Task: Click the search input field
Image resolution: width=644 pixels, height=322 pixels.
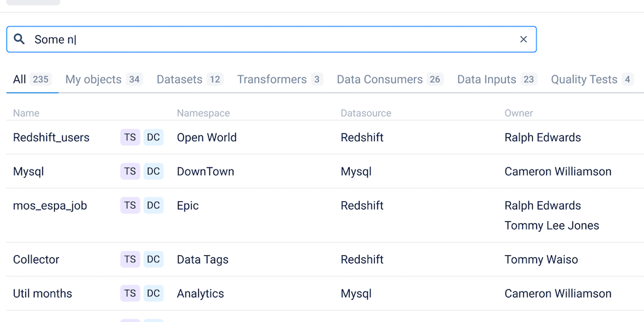Action: click(270, 40)
